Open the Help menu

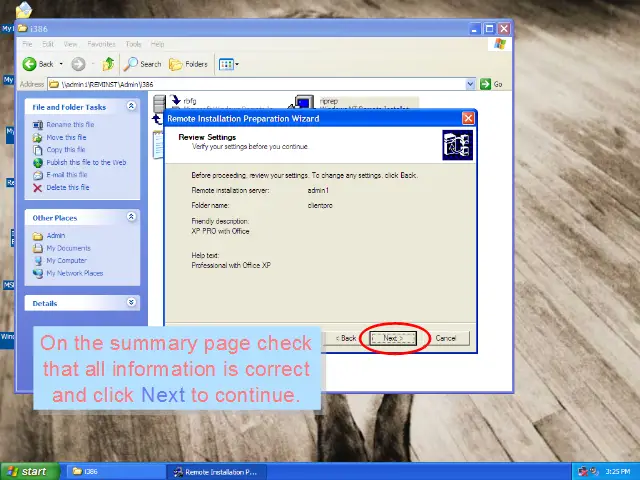click(157, 44)
